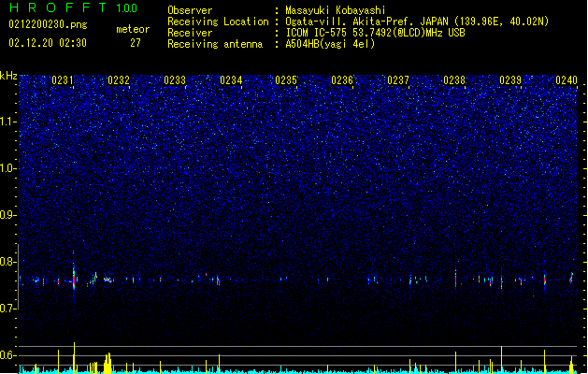Click the Receiver label
This screenshot has height=374, width=588.
pyautogui.click(x=190, y=33)
